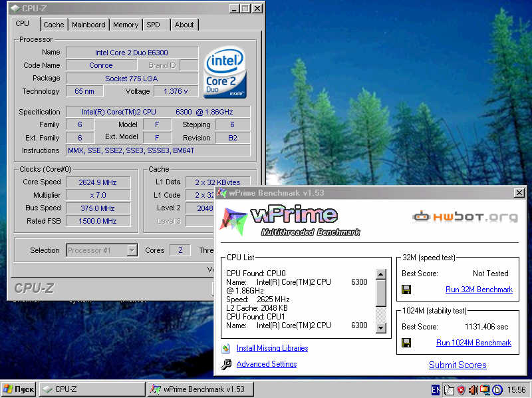This screenshot has height=398, width=532.
Task: Click the Run 1024M Benchmark link
Action: (x=473, y=343)
